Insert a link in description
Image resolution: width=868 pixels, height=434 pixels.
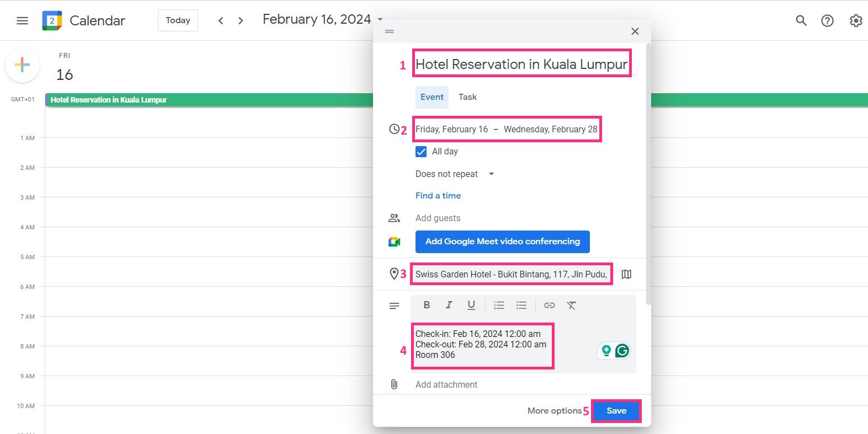[549, 305]
